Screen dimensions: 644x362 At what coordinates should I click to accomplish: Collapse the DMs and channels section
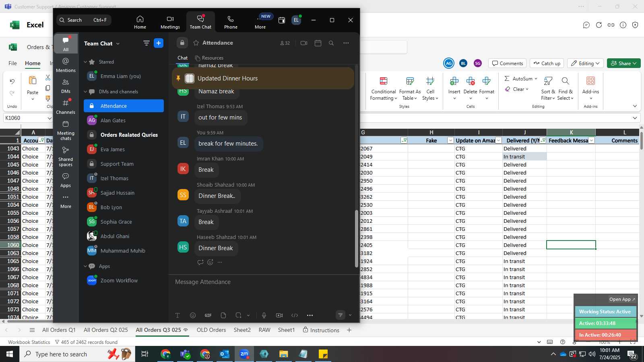click(x=85, y=92)
